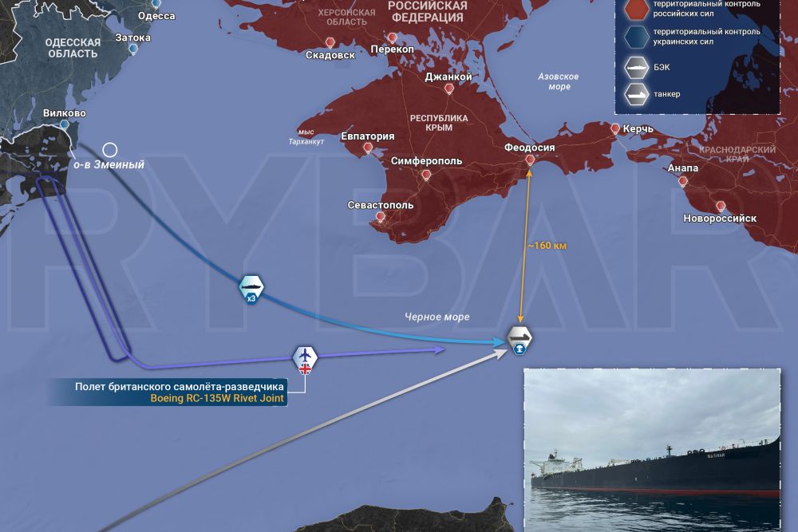The height and width of the screenshot is (532, 798).
Task: Click the Kerch city marker
Action: [615, 128]
